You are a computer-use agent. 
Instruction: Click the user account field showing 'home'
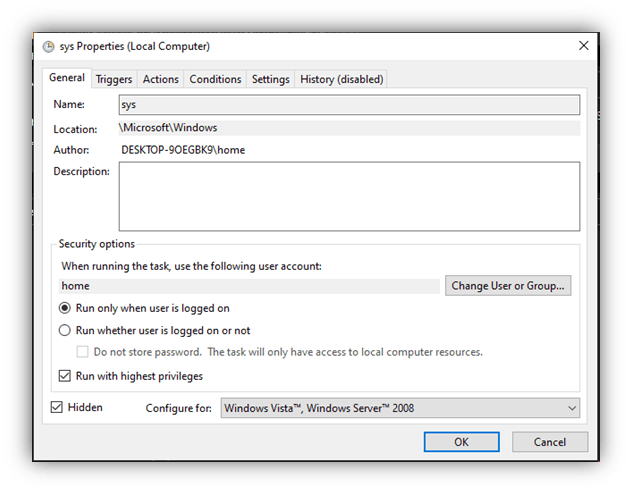[249, 286]
